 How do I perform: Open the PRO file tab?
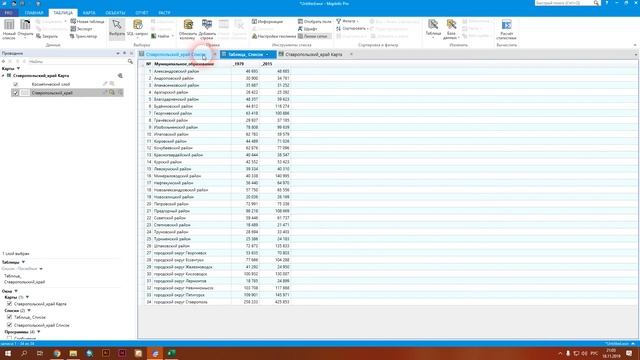point(9,13)
